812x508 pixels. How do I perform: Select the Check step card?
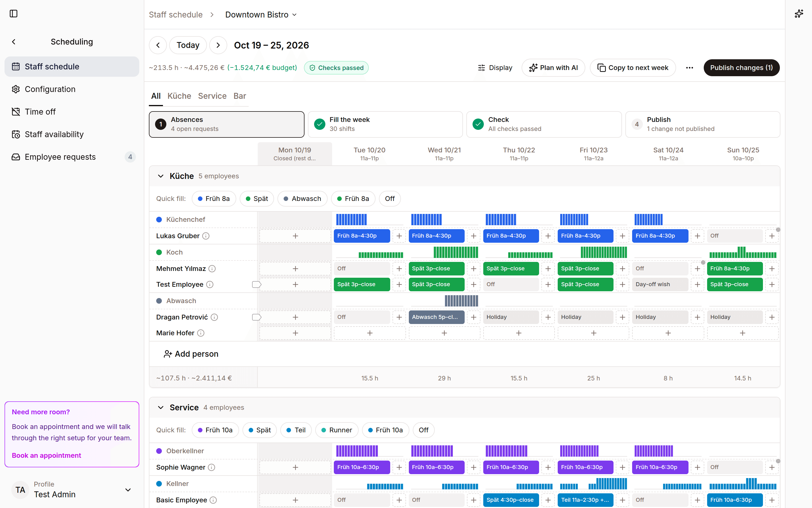tap(544, 124)
